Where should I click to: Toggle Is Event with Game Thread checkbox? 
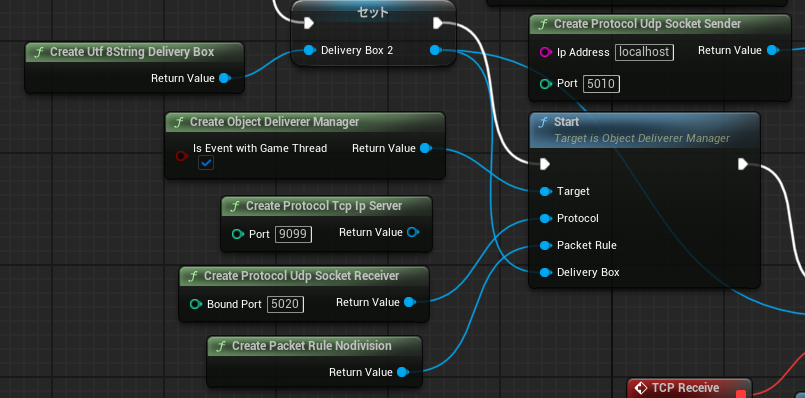pos(206,163)
